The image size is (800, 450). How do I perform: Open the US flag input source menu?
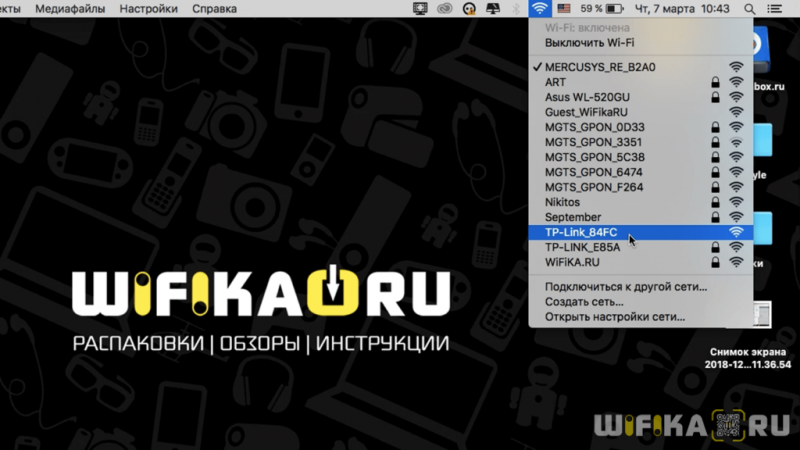pos(564,9)
